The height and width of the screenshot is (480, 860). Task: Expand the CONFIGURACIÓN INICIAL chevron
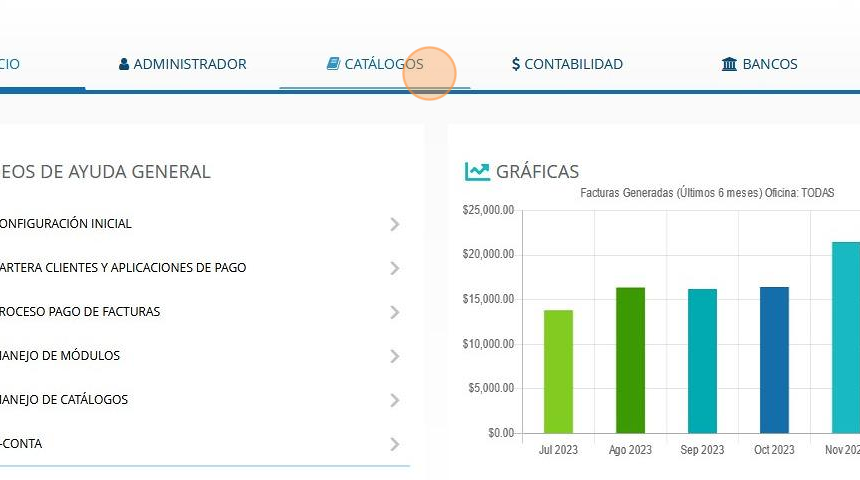pyautogui.click(x=395, y=224)
